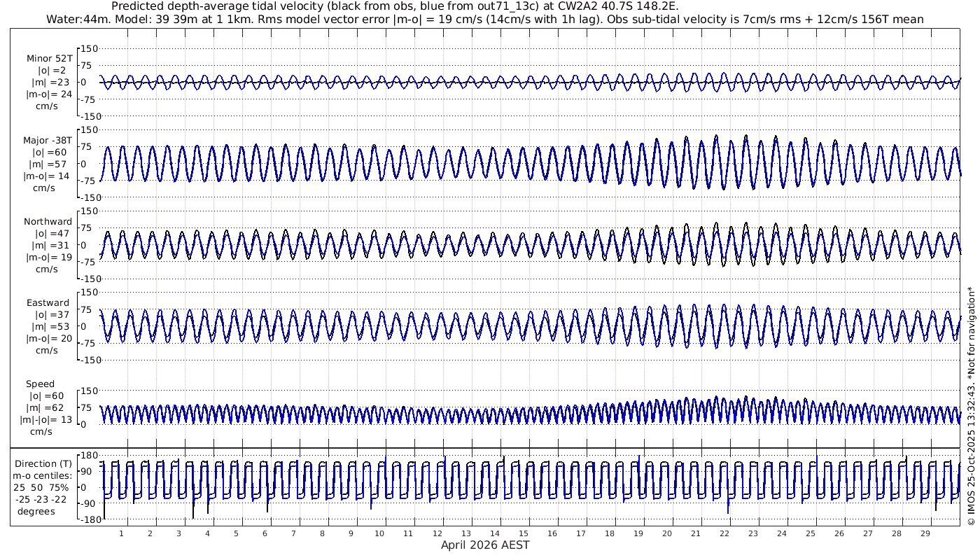Click the "m-o centiles:" label
This screenshot has width=980, height=560.
click(x=42, y=476)
